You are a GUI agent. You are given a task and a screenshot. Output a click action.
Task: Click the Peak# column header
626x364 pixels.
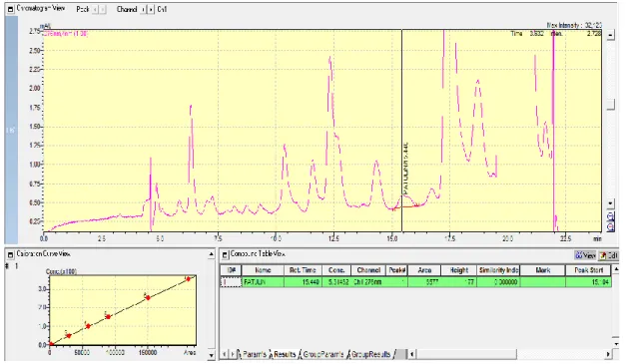(x=396, y=270)
